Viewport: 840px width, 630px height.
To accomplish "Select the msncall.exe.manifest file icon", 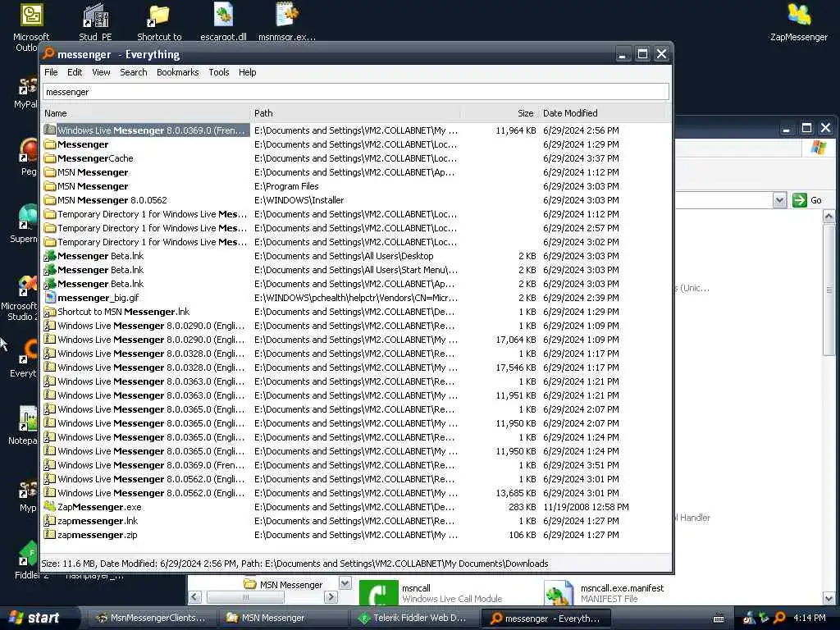I will click(558, 593).
